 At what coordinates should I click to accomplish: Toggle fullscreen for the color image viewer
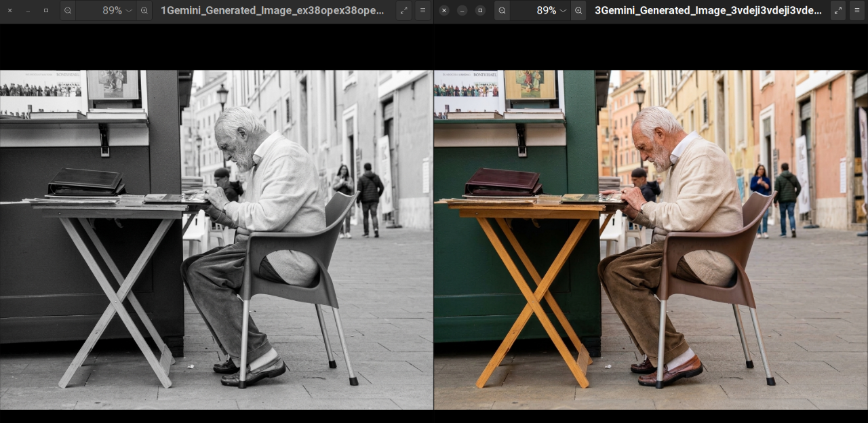point(838,11)
